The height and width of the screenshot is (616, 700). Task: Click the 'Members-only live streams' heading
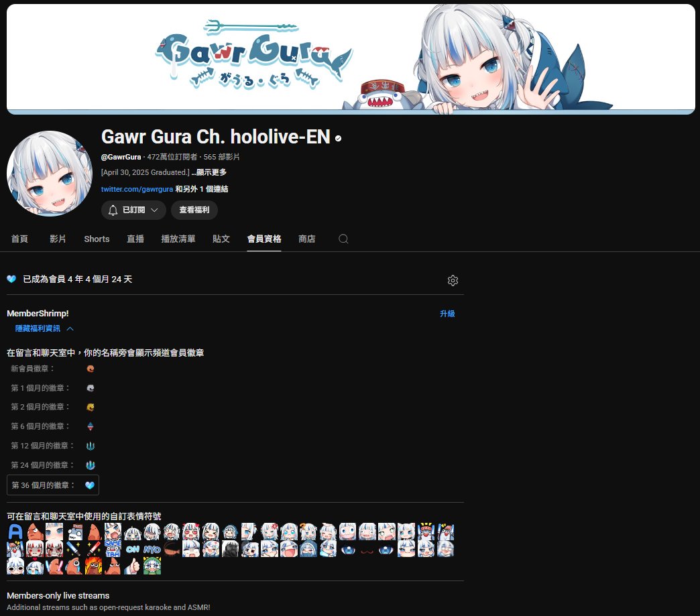58,595
